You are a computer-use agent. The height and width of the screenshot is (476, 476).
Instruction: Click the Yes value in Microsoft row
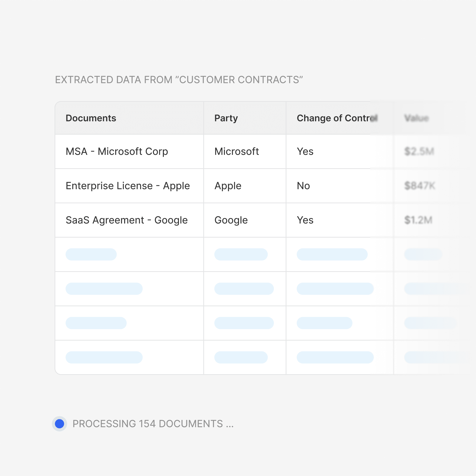(x=305, y=152)
